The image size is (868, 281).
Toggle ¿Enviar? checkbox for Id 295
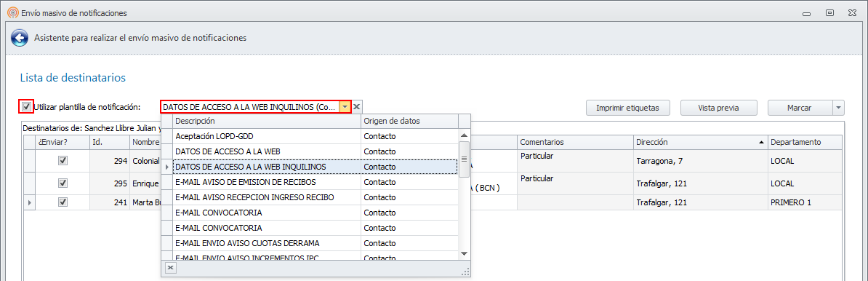coord(63,183)
